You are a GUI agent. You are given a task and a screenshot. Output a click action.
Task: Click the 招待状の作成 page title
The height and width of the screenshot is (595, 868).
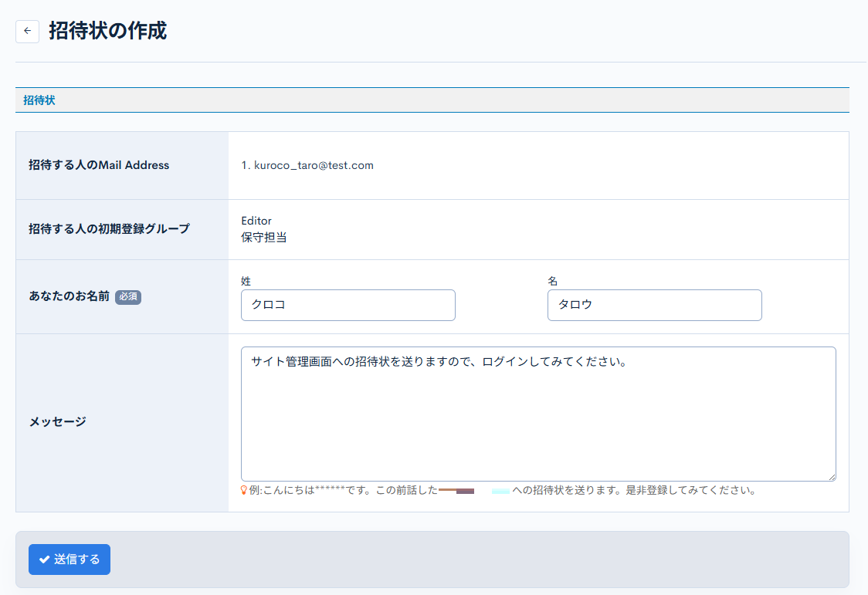pyautogui.click(x=107, y=29)
